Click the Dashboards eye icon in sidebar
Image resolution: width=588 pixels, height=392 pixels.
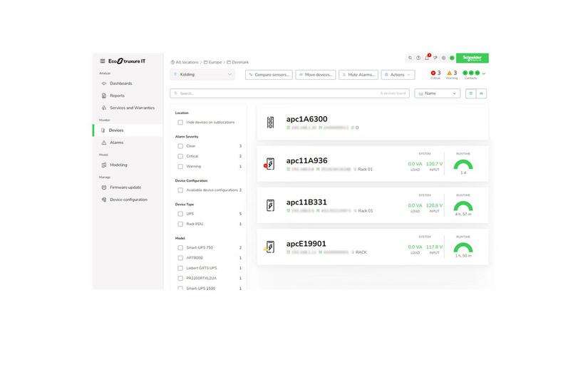click(x=104, y=83)
